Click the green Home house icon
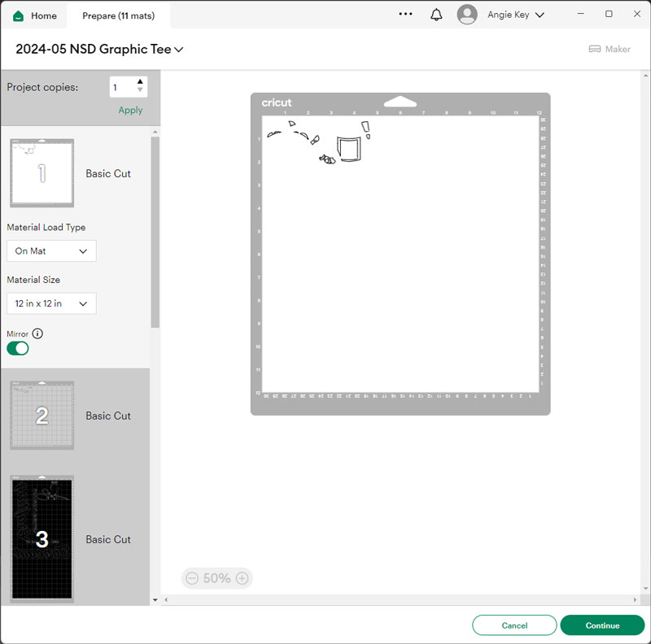Screen dimensions: 651x644 18,16
